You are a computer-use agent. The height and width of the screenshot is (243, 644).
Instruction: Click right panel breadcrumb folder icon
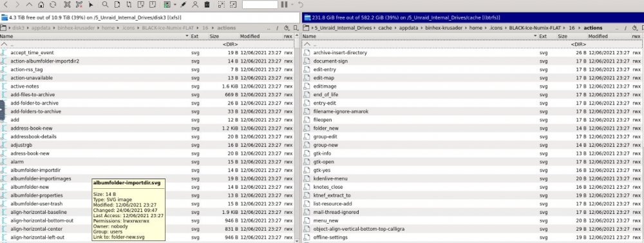point(305,28)
